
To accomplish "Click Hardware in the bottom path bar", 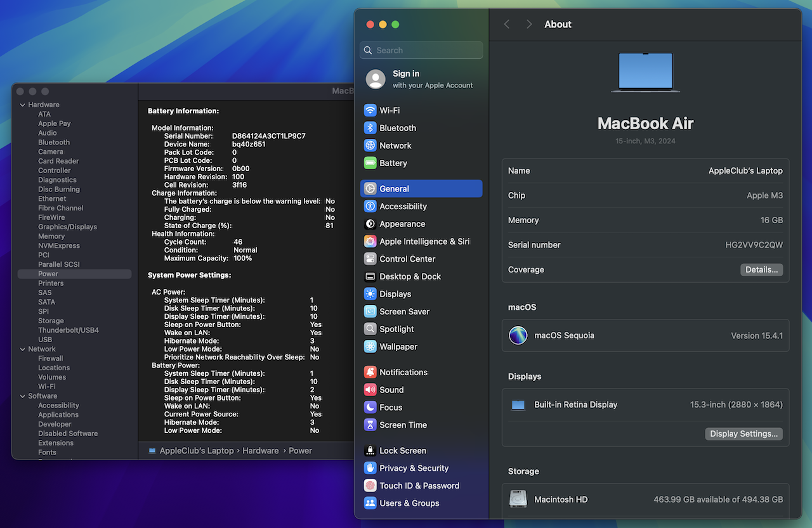I will click(x=261, y=451).
